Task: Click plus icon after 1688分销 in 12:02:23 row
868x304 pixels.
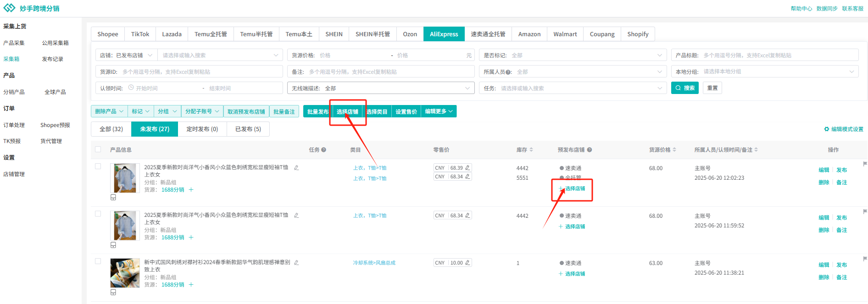Action: 191,190
